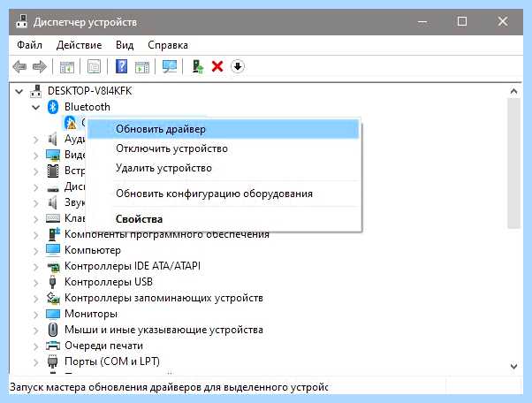Collapse the DESKTOP-V8I4KFK root node

click(x=19, y=91)
